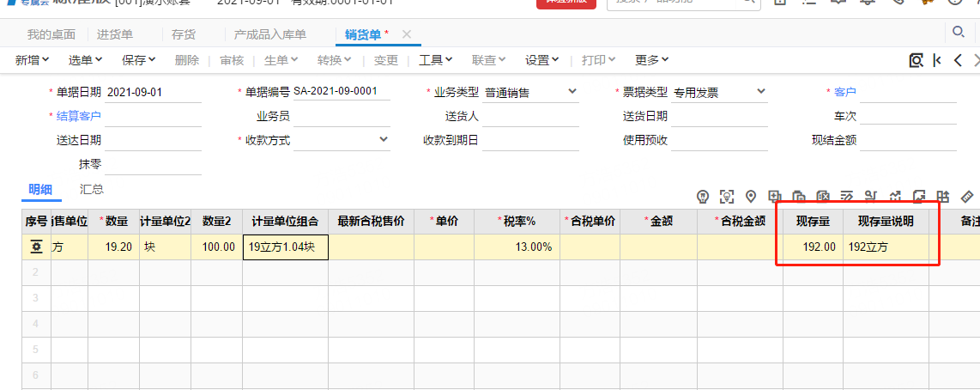Viewport: 980px width, 390px height.
Task: Click the location pin icon above the grid
Action: [751, 197]
